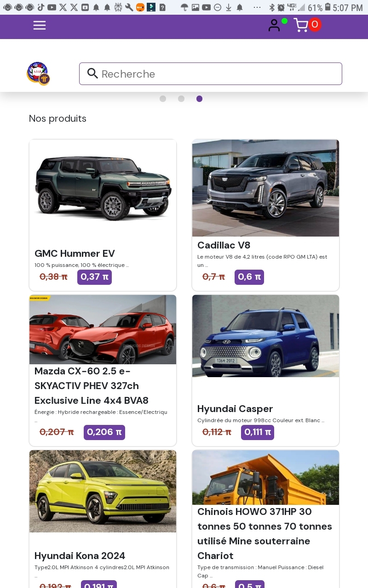Tap the YouTube notification icon in status bar
This screenshot has width=368, height=588.
[52, 7]
